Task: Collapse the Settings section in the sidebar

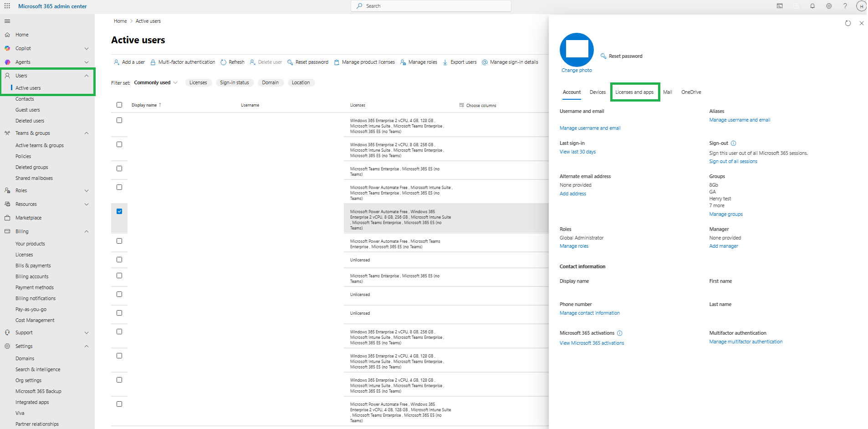Action: point(87,346)
